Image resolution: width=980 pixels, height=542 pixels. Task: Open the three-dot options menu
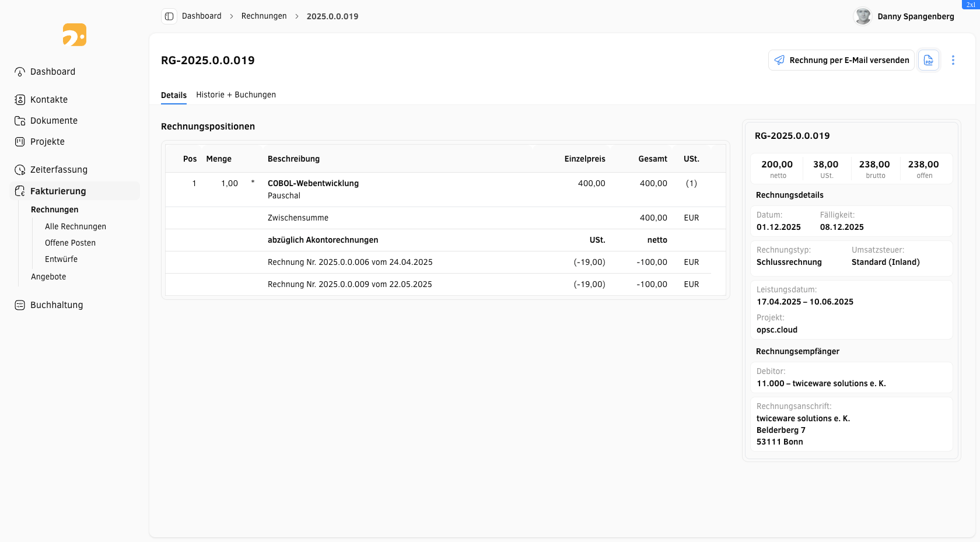point(953,60)
